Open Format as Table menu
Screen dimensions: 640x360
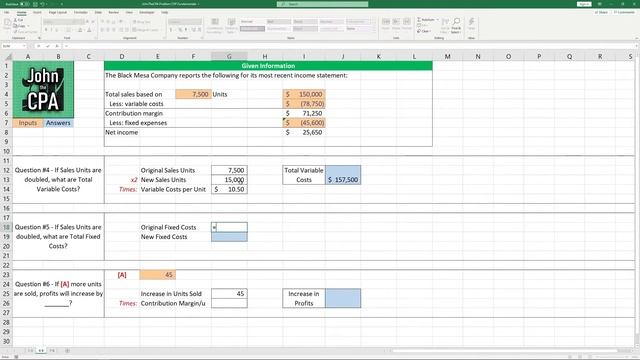[x=231, y=26]
